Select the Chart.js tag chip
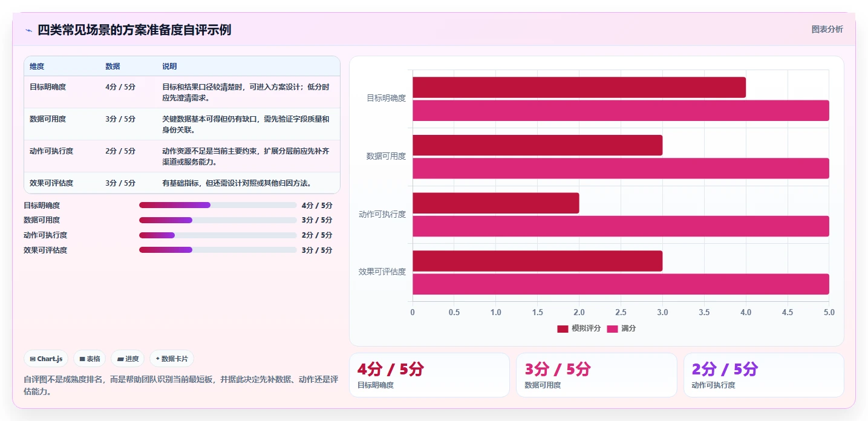 tap(47, 359)
